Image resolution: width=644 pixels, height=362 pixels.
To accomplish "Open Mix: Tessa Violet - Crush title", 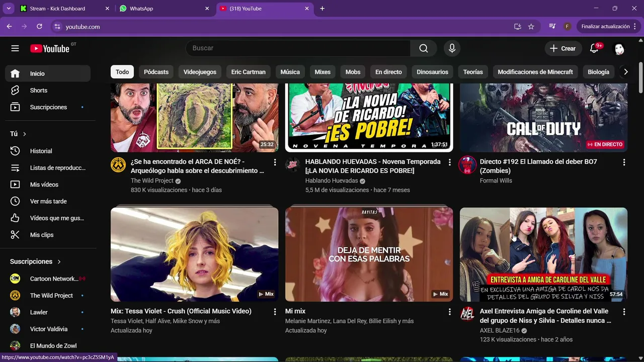I will (181, 311).
